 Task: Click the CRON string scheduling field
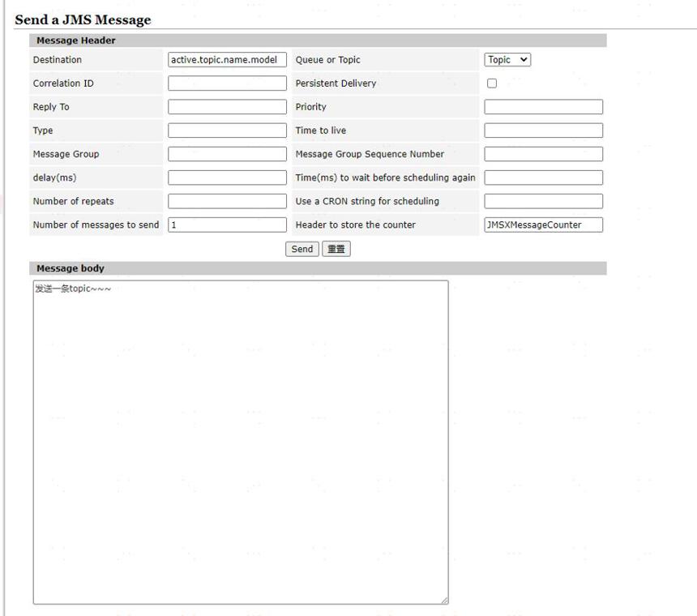point(543,201)
